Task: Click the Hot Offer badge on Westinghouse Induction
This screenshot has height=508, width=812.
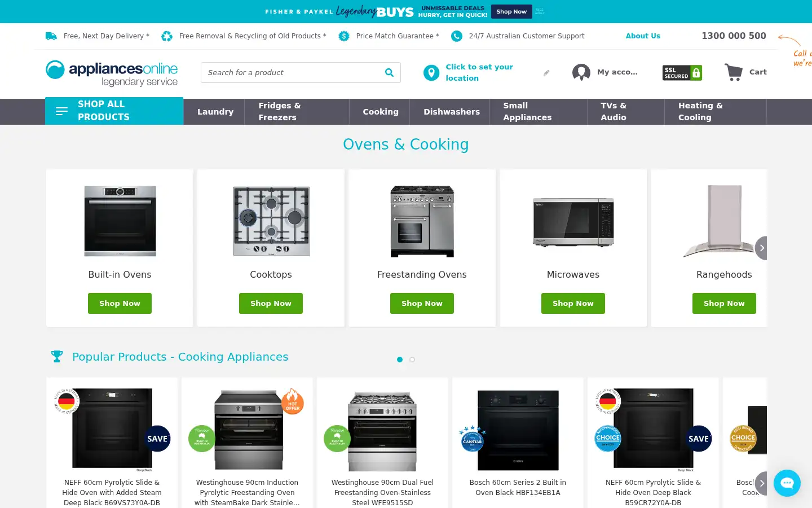Action: click(292, 401)
